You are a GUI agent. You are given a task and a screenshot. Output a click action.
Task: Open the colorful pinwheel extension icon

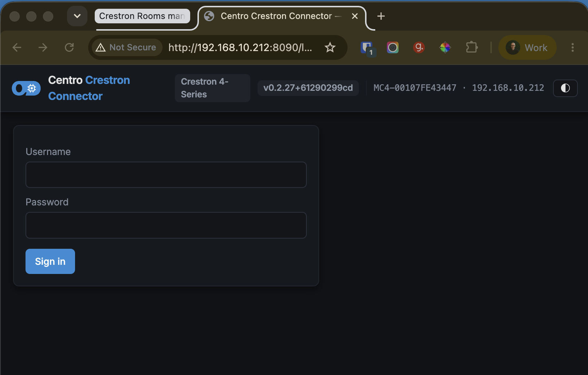(445, 47)
